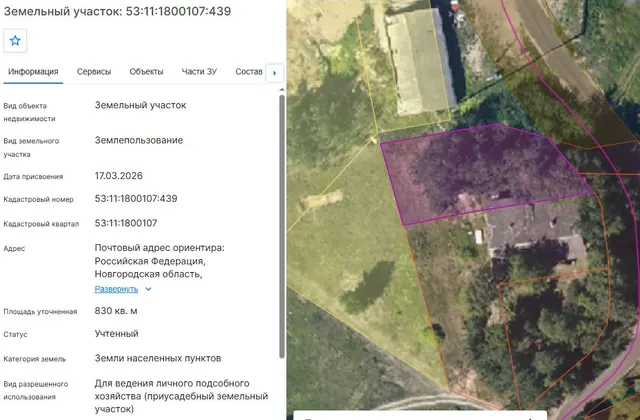Click the Площадь уточненная value 830 кв. м
Viewport: 640px width, 420px height.
click(x=116, y=311)
